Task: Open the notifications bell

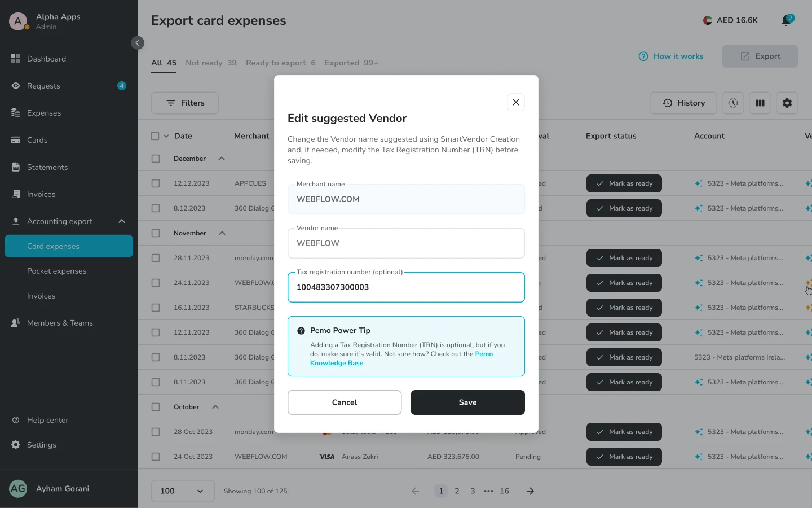Action: point(786,20)
